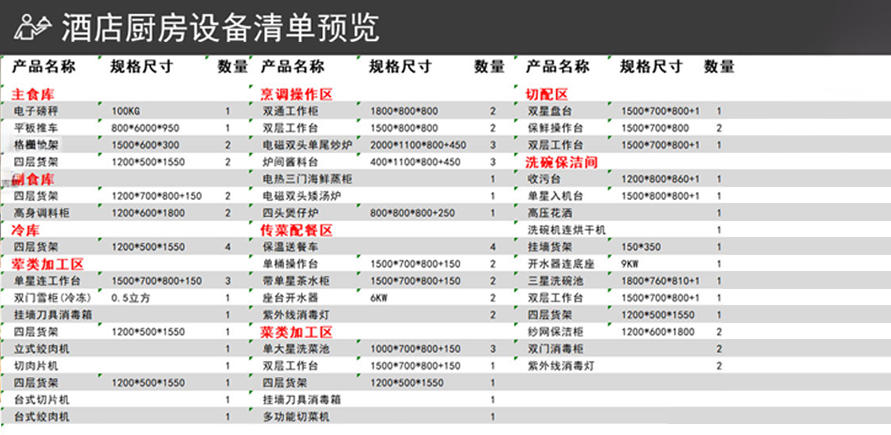Screen dimensions: 891x435
Task: Click the 1800*760*810+1 size cell
Action: (661, 281)
